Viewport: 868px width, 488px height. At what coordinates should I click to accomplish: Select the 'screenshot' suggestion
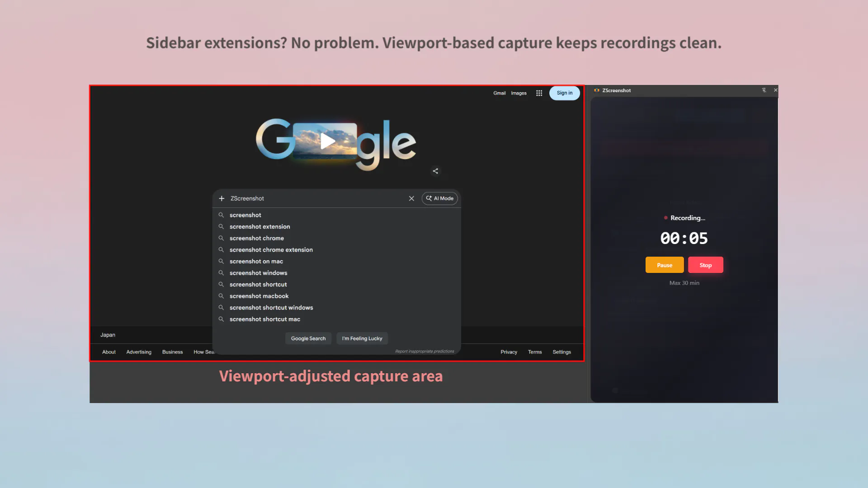tap(336, 215)
